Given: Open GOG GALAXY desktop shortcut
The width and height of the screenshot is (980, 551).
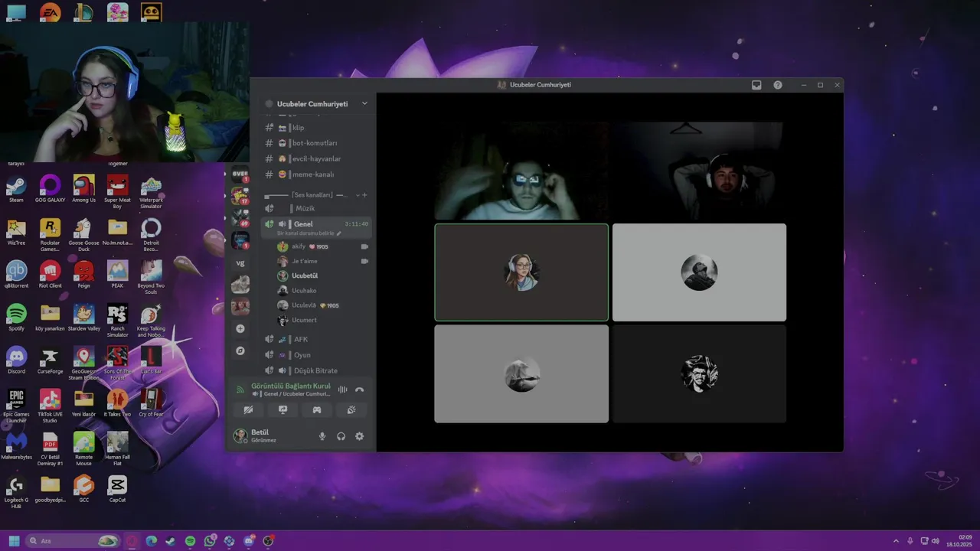Looking at the screenshot, I should pyautogui.click(x=50, y=189).
